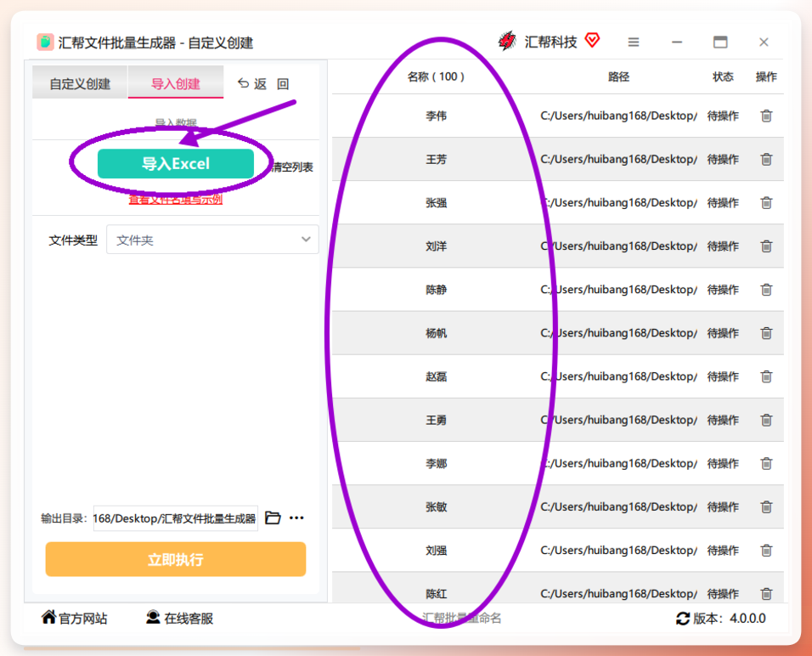The height and width of the screenshot is (656, 812).
Task: Close the application window
Action: (764, 42)
